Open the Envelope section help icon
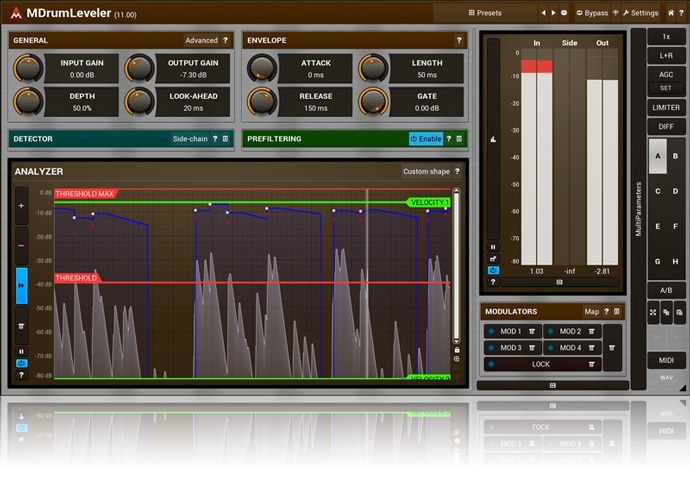 pos(459,41)
